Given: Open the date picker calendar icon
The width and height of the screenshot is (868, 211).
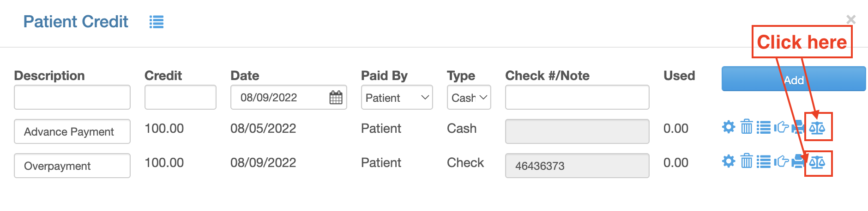Looking at the screenshot, I should pos(336,97).
